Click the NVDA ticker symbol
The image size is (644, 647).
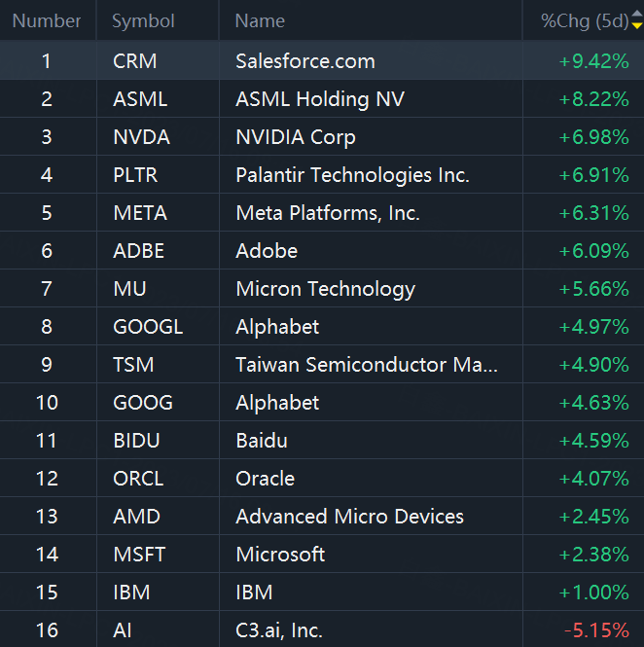pos(141,137)
